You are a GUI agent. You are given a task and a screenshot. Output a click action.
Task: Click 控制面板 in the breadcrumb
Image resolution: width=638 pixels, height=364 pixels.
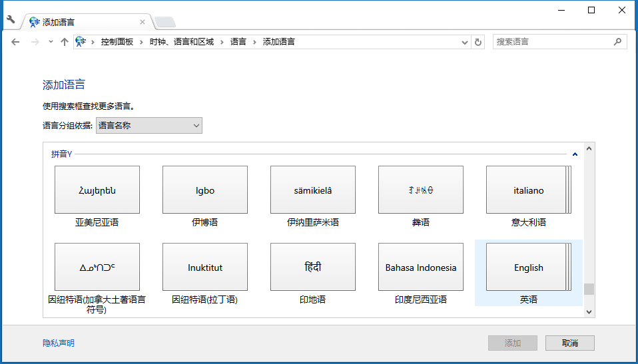pos(117,41)
